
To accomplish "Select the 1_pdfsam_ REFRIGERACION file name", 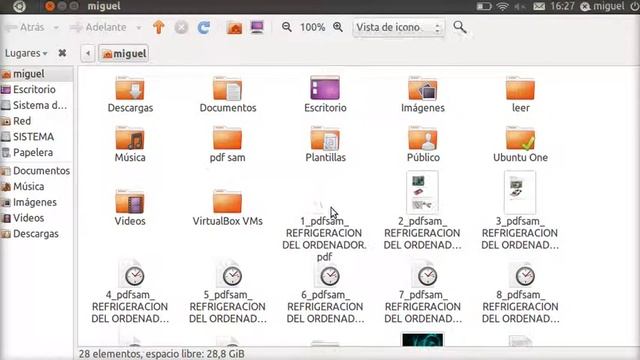I will [324, 239].
